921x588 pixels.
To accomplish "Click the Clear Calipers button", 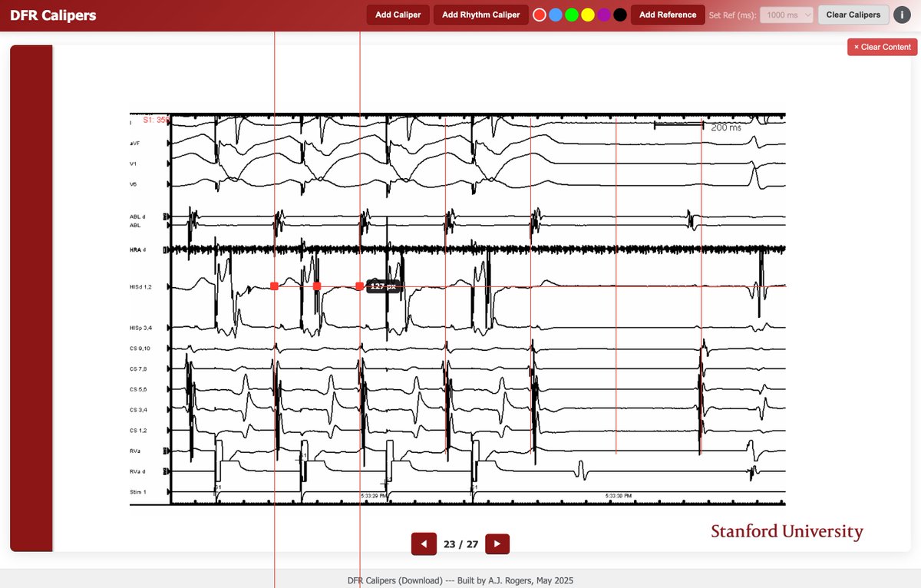I will (853, 15).
